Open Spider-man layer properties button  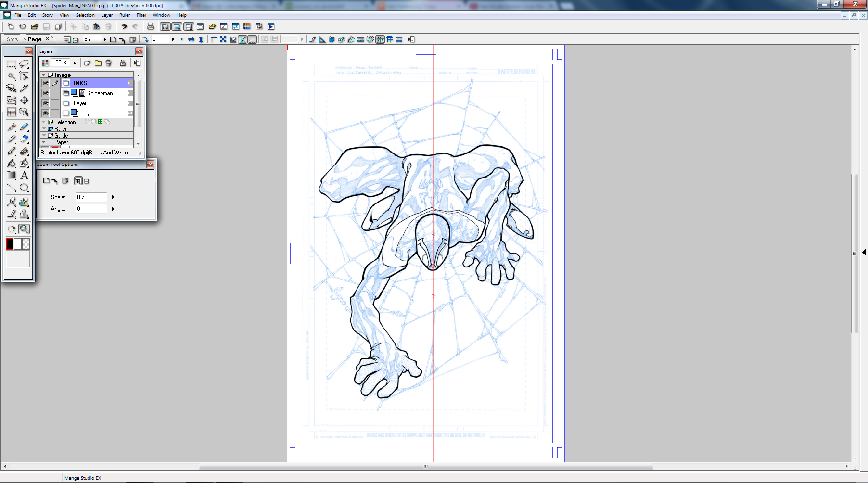coord(130,93)
